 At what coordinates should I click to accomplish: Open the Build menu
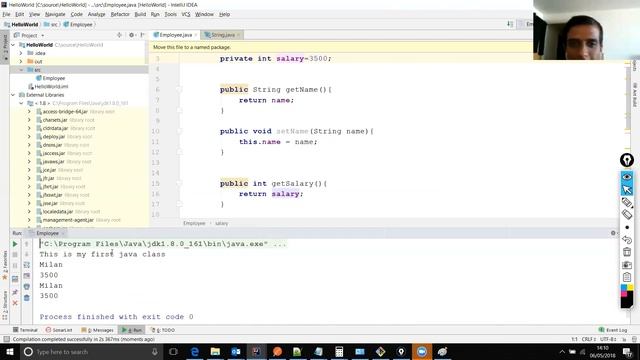[140, 14]
